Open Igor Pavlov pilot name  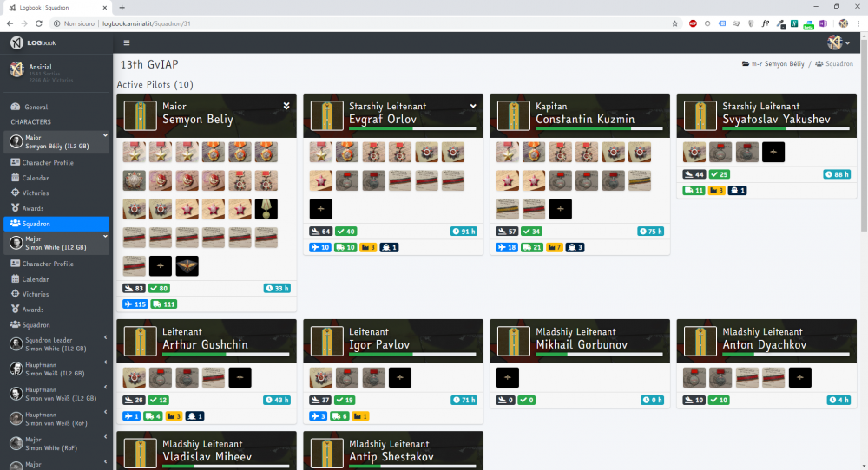point(379,344)
